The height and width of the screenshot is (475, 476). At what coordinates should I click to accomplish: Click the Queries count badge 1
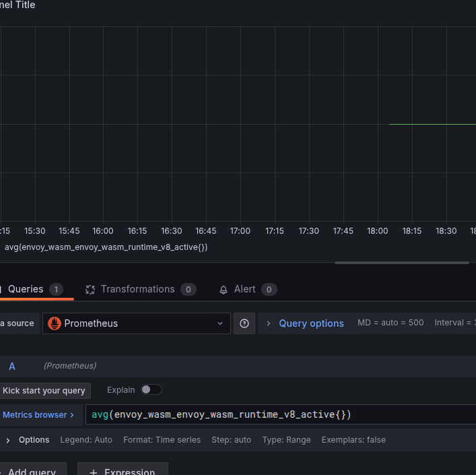[x=56, y=290]
